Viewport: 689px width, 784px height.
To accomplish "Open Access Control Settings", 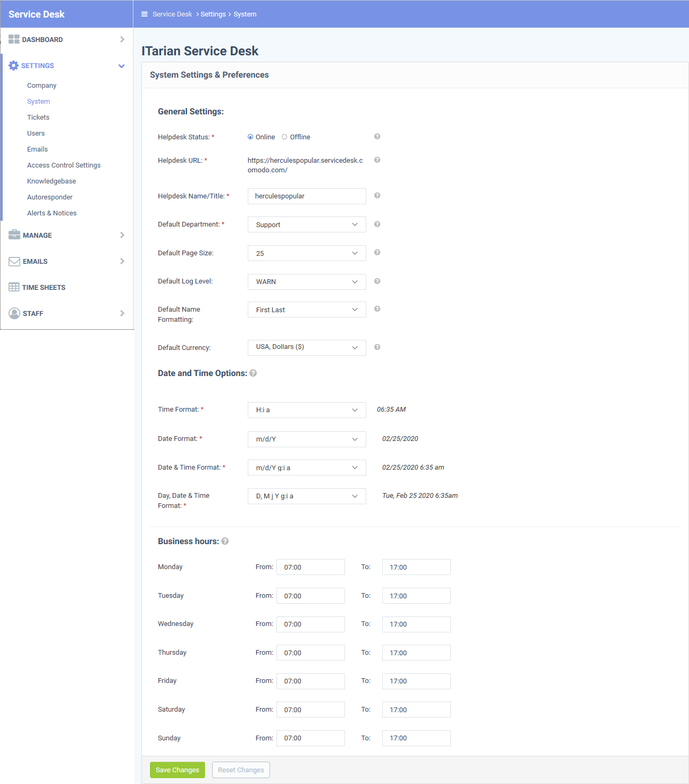I will pyautogui.click(x=64, y=165).
